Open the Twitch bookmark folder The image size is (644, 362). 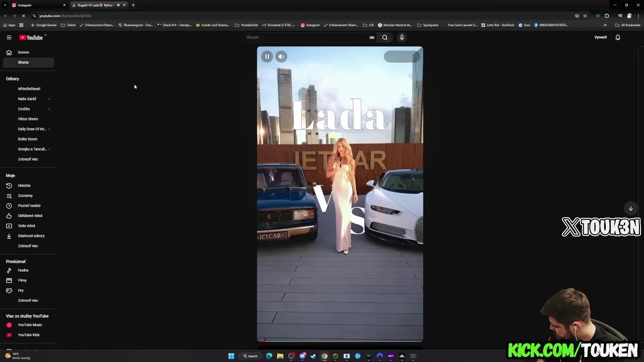tap(68, 25)
